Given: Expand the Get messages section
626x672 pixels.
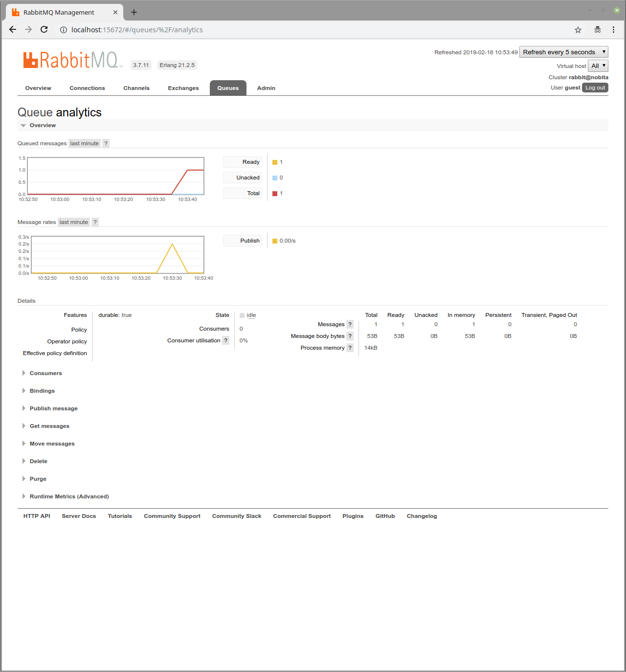Looking at the screenshot, I should [x=46, y=426].
